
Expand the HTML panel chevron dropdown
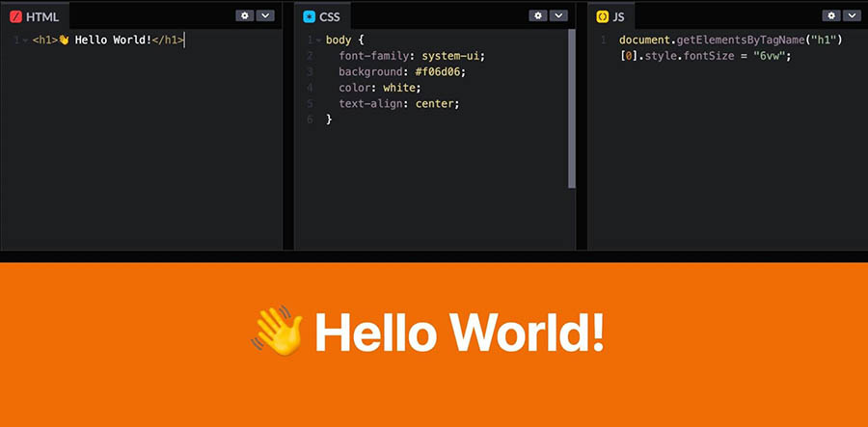click(x=265, y=15)
